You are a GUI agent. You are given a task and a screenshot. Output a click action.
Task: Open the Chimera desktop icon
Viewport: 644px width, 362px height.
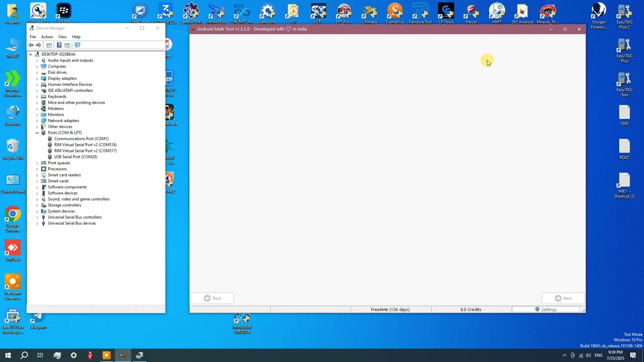(369, 14)
